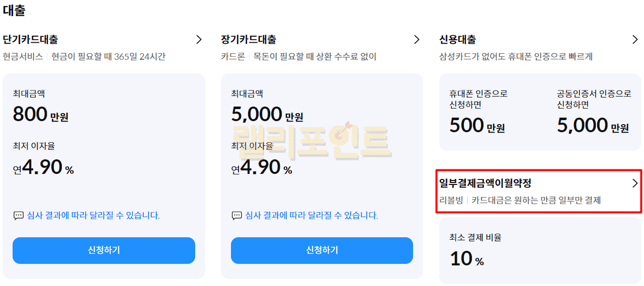Open the 일부결제금액이월약정 title
Screen dimensions: 644x286
click(485, 183)
